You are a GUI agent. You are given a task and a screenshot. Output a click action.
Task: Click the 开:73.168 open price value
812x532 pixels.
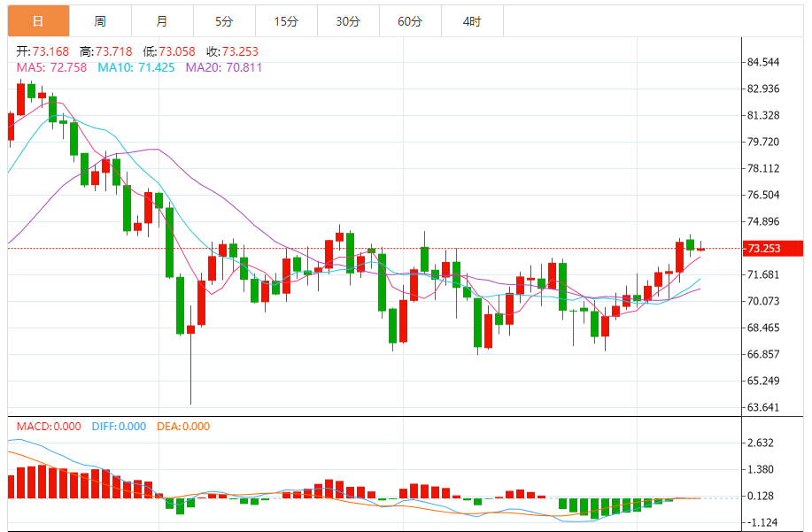pos(43,51)
